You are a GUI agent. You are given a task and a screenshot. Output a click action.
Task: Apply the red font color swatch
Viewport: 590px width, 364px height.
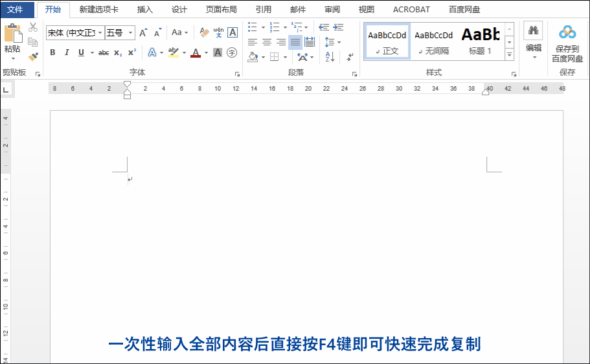click(196, 53)
